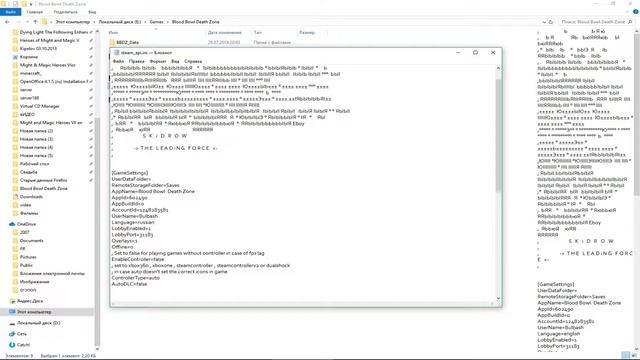Click the Catch! icon in navigation pane
The image size is (640, 360).
12,345
